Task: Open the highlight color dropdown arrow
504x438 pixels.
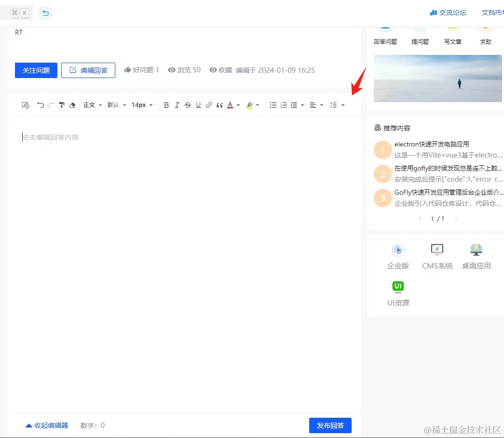Action: click(258, 105)
